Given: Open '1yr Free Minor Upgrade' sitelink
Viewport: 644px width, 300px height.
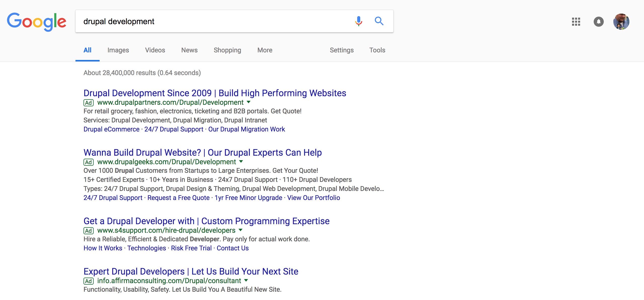Looking at the screenshot, I should coord(248,198).
